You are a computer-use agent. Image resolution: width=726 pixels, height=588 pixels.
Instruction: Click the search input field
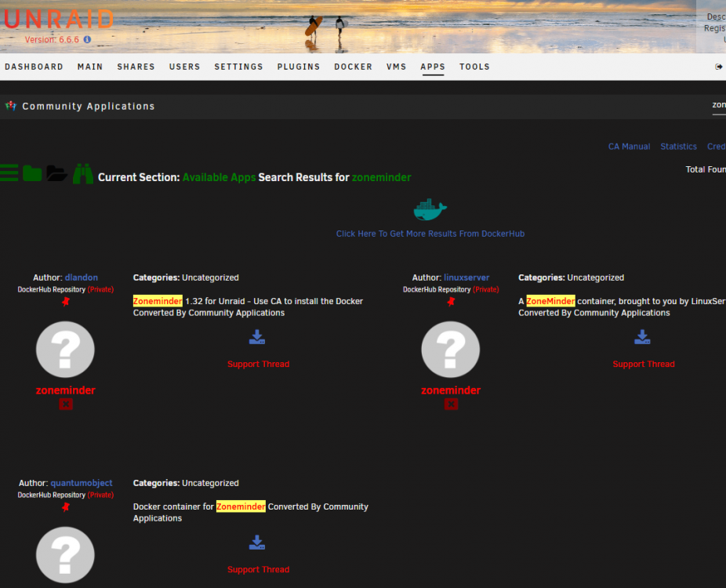coord(719,106)
